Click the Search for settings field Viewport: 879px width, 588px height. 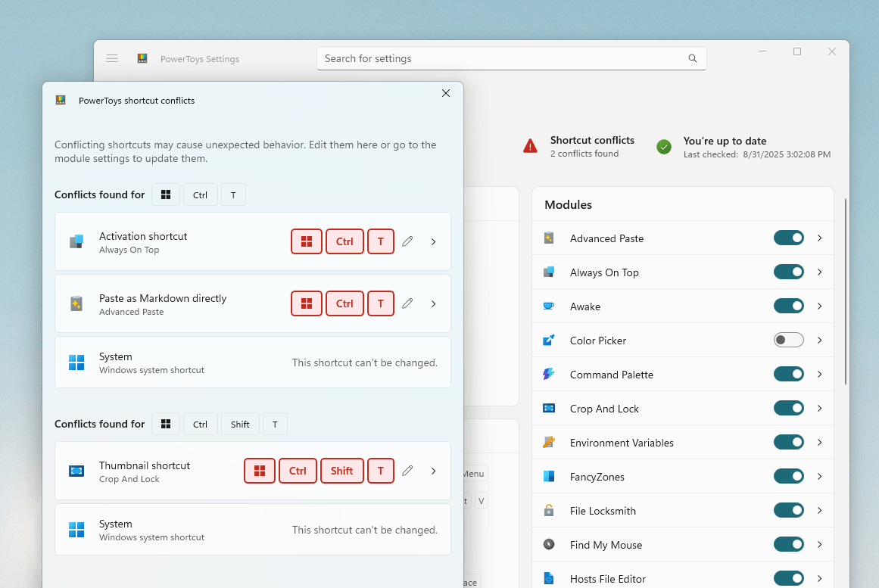[x=500, y=58]
